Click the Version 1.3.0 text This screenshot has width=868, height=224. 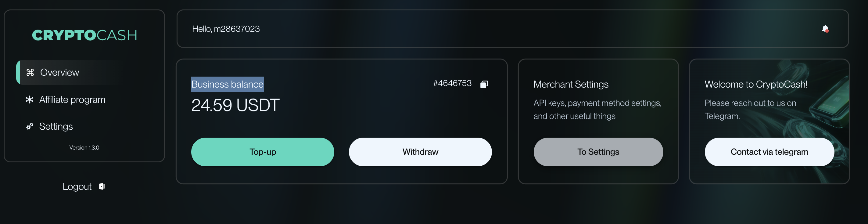tap(84, 147)
